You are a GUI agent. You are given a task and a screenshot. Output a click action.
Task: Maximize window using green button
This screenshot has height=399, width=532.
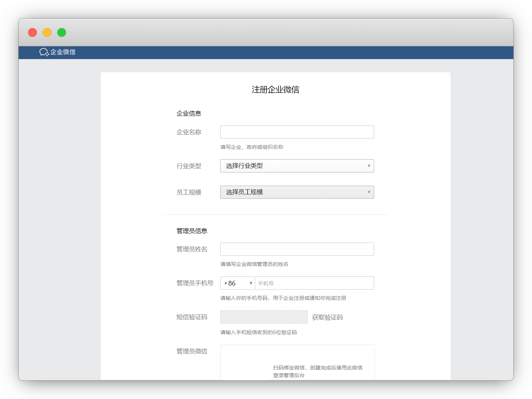point(62,32)
